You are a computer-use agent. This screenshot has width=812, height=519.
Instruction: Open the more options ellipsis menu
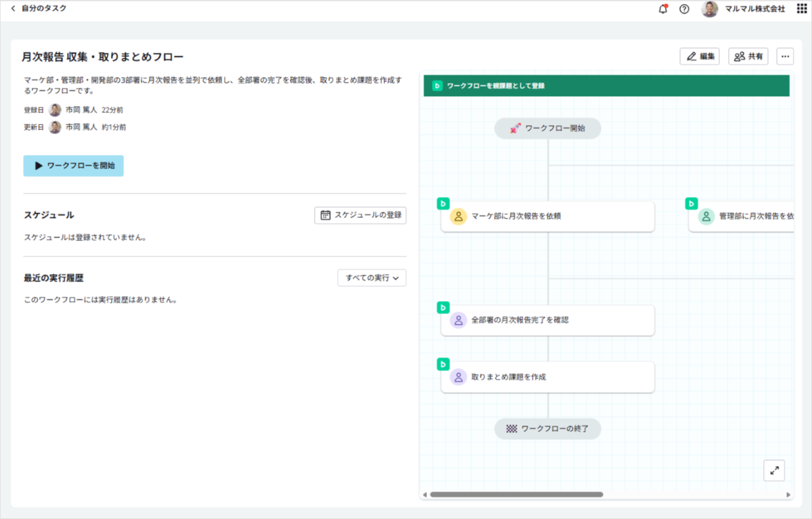tap(785, 56)
